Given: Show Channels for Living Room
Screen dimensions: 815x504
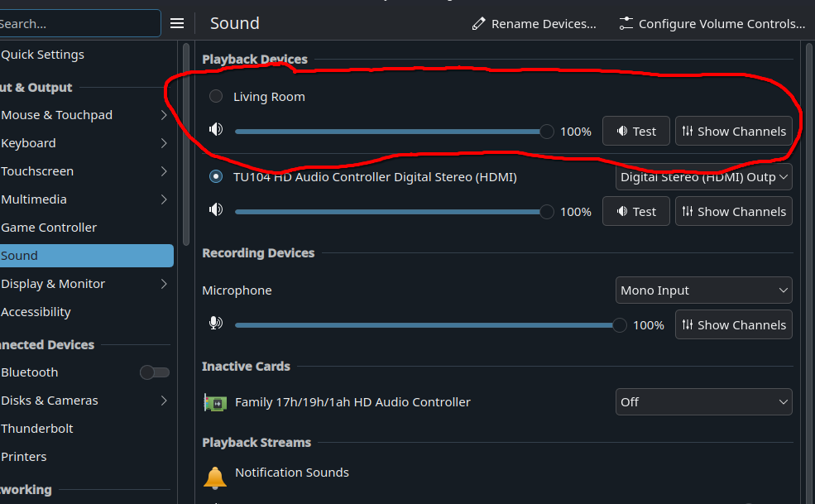Looking at the screenshot, I should pyautogui.click(x=733, y=131).
